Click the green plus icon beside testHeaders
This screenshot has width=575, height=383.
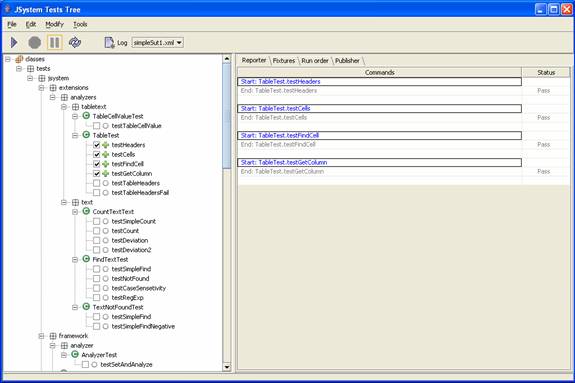[x=106, y=145]
